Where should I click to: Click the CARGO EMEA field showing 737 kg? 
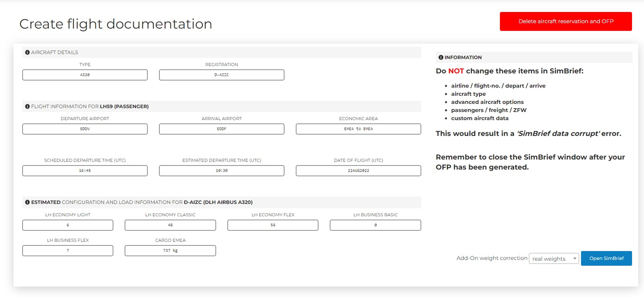click(170, 251)
